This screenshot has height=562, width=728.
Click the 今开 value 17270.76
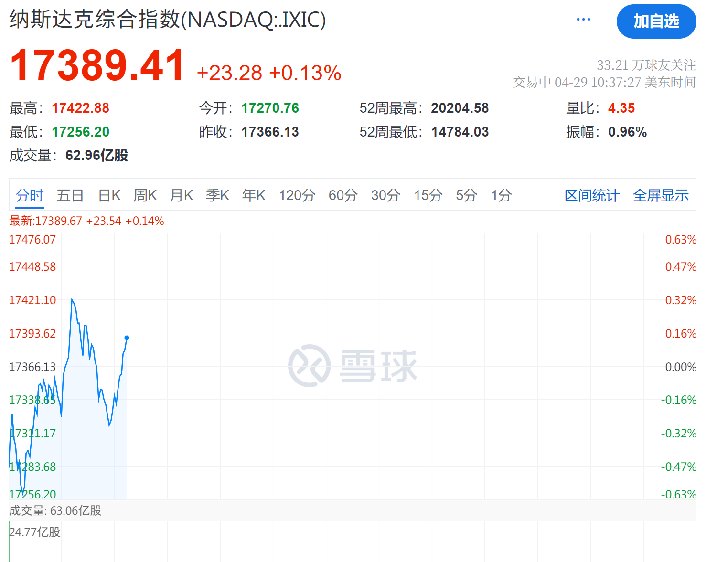point(270,108)
